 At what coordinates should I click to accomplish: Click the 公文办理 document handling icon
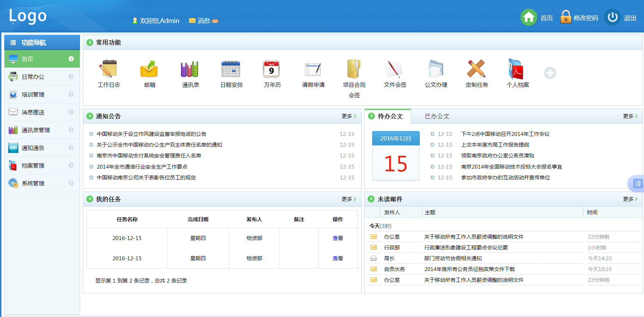pos(435,69)
